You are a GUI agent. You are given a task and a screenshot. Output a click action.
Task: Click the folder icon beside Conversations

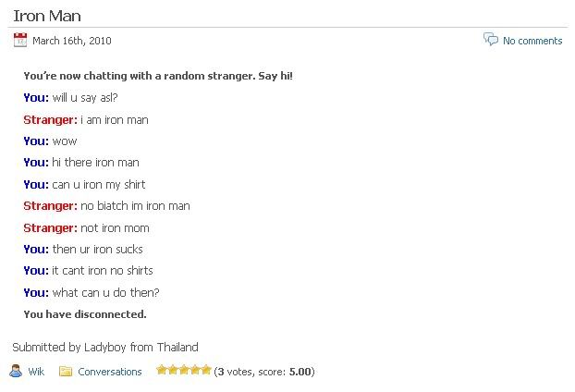(x=66, y=371)
